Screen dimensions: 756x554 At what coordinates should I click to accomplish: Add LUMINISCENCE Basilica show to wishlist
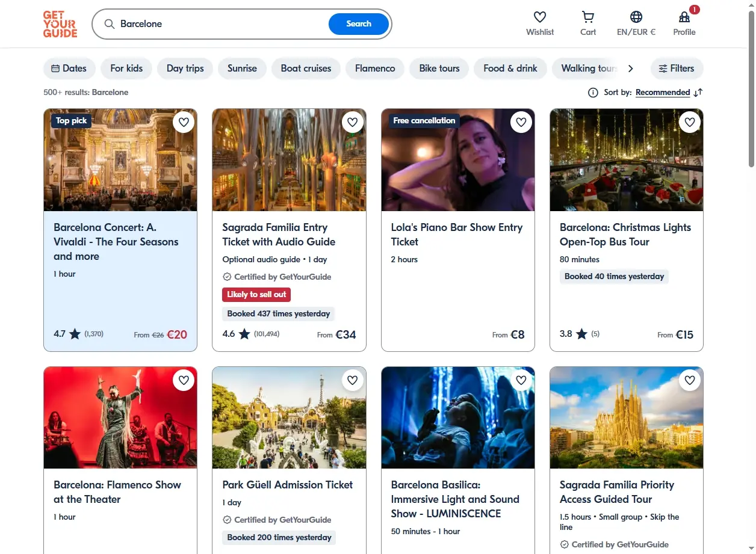pyautogui.click(x=521, y=380)
